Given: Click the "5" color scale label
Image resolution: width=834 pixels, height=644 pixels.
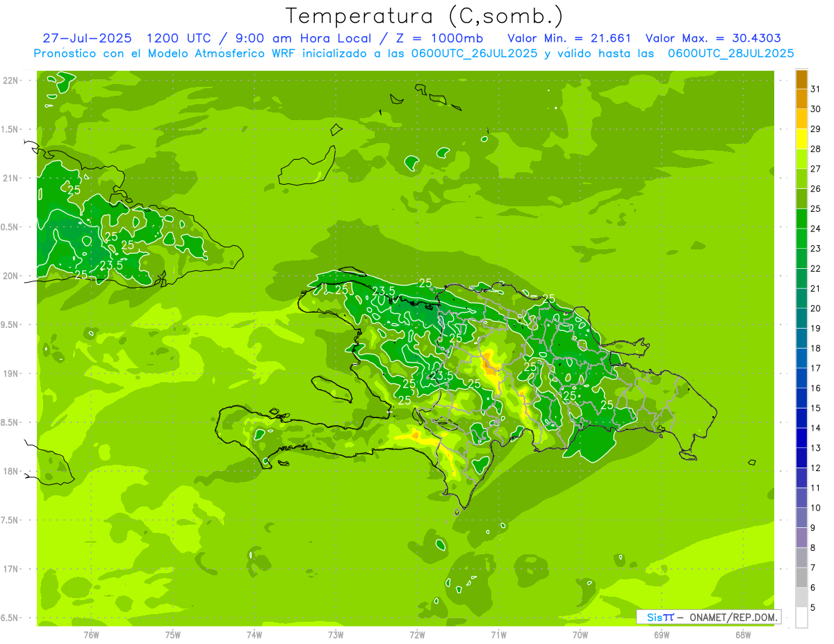Looking at the screenshot, I should [x=813, y=608].
